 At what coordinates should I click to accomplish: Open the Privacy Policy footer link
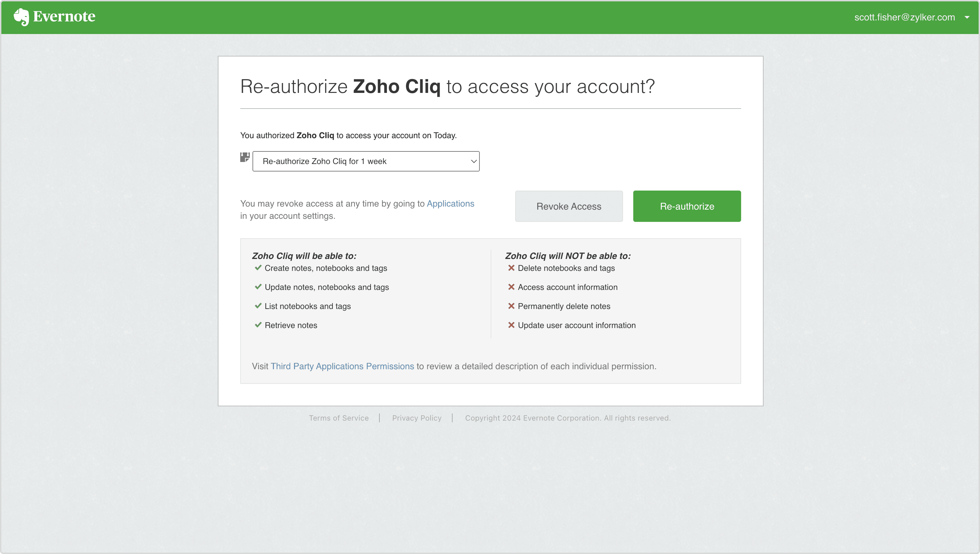(416, 418)
